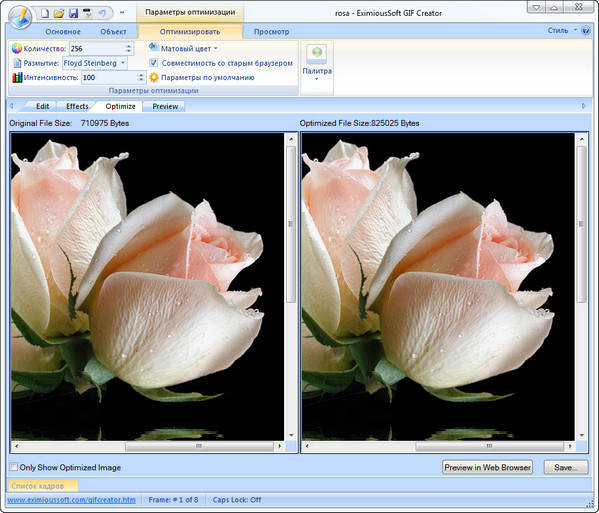The height and width of the screenshot is (513, 599).
Task: Open the Размытие Floyd Steinberg dropdown
Action: click(95, 63)
